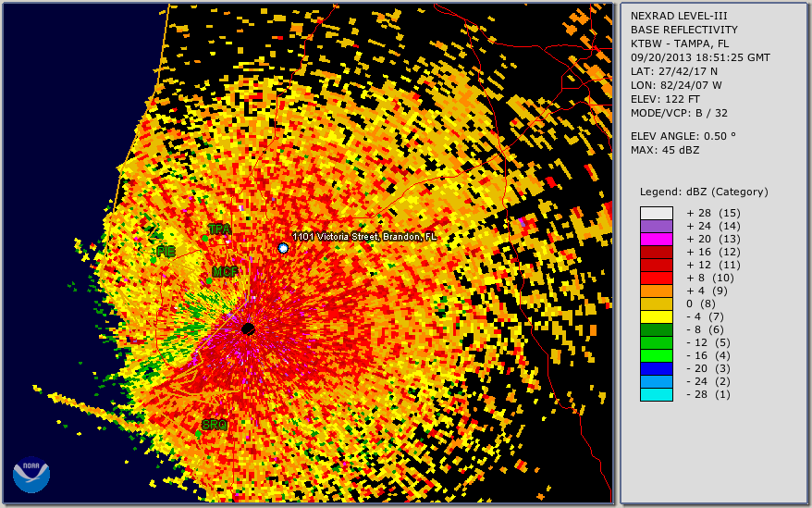
Task: Click the NOAA logo on the map
Action: click(31, 475)
